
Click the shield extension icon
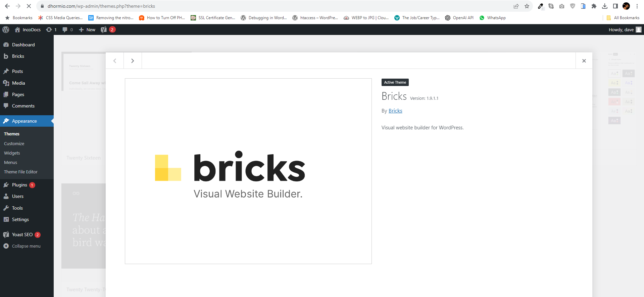click(573, 6)
